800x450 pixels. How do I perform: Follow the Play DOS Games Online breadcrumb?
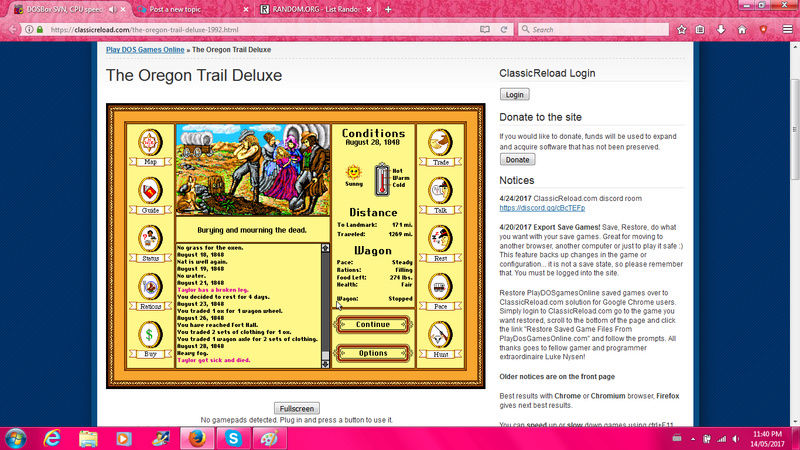point(145,49)
